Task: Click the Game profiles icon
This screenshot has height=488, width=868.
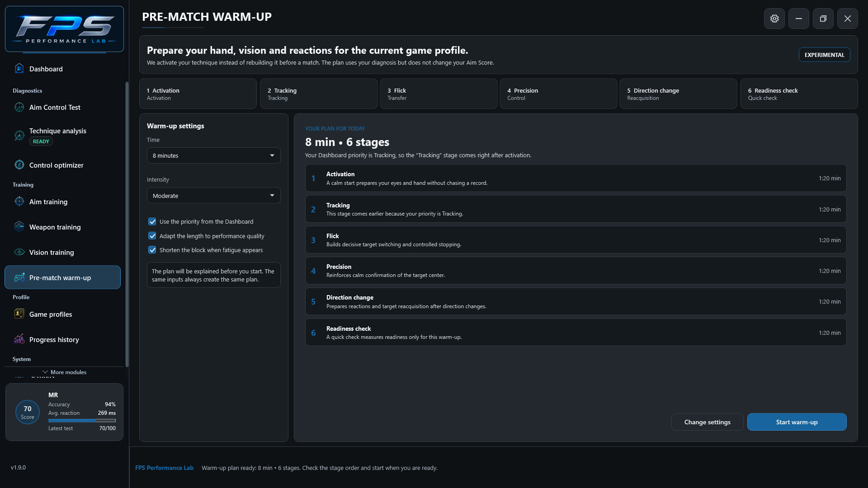Action: 19,314
